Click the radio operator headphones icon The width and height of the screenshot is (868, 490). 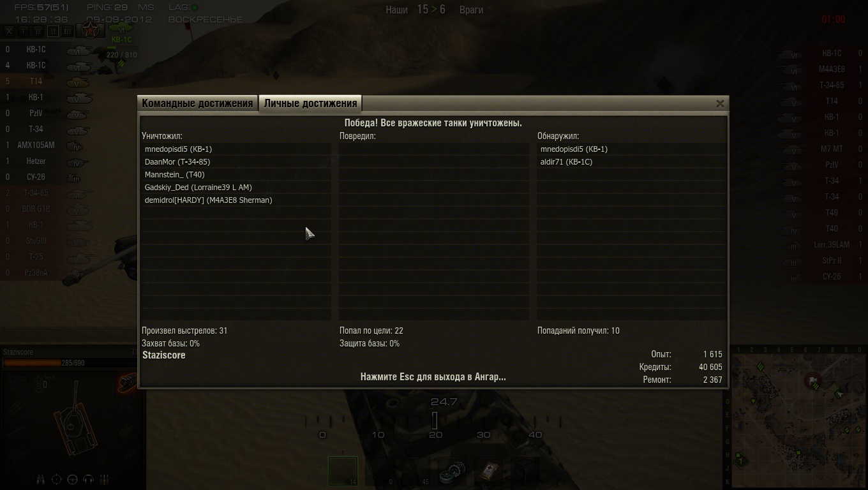tap(88, 480)
